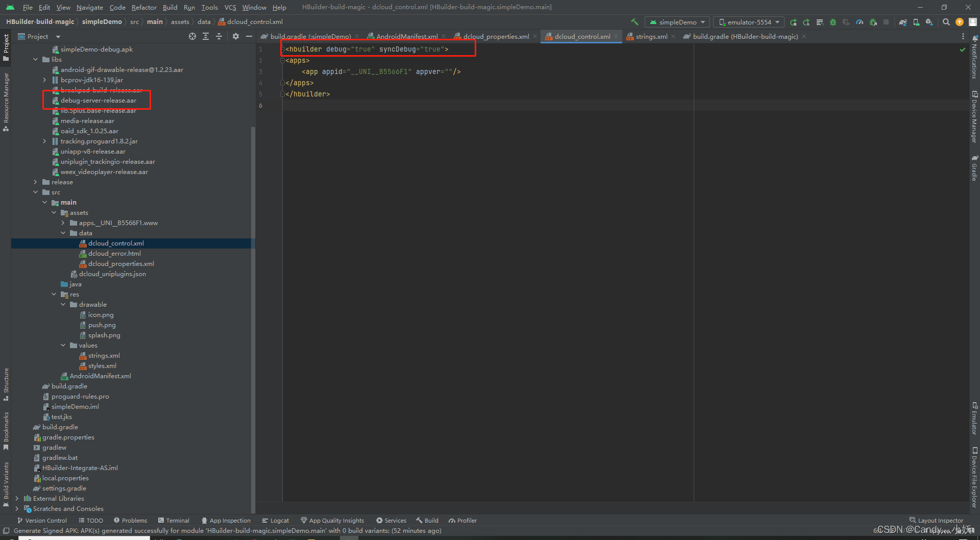980x540 pixels.
Task: Open Version Control tool window
Action: 42,521
